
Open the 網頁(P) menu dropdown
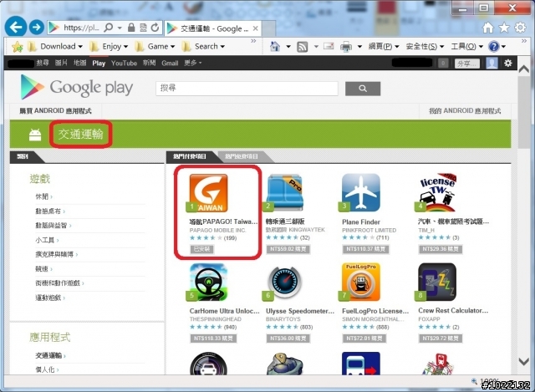[384, 47]
